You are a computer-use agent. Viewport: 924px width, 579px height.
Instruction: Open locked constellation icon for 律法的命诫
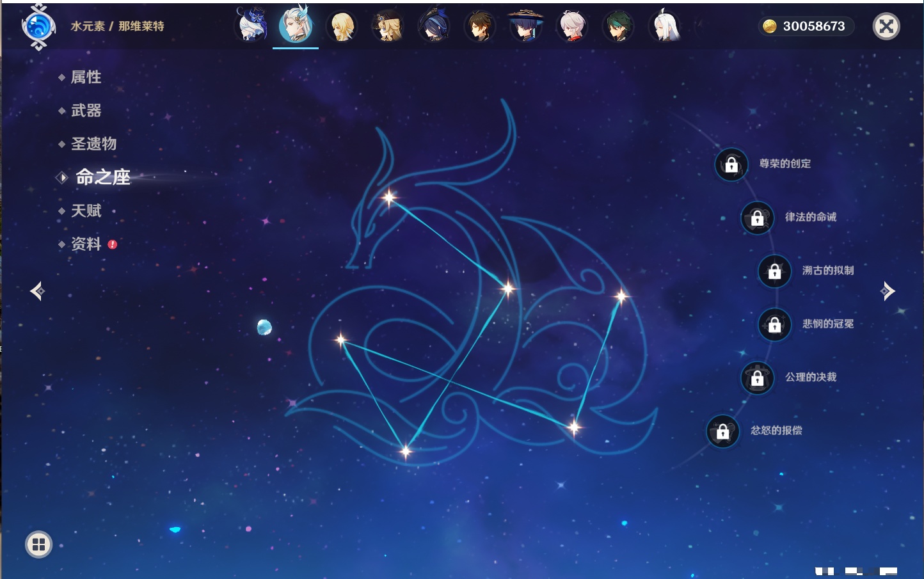click(758, 218)
